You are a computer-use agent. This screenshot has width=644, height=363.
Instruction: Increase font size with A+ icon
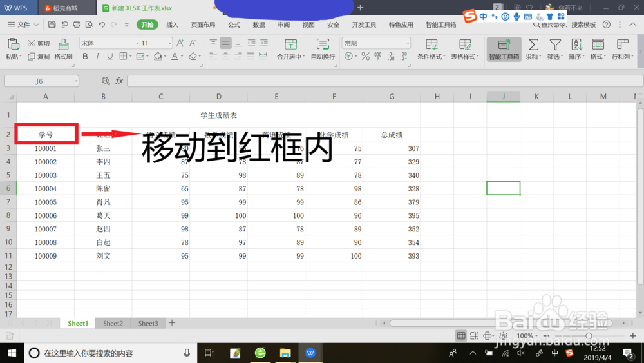(180, 43)
